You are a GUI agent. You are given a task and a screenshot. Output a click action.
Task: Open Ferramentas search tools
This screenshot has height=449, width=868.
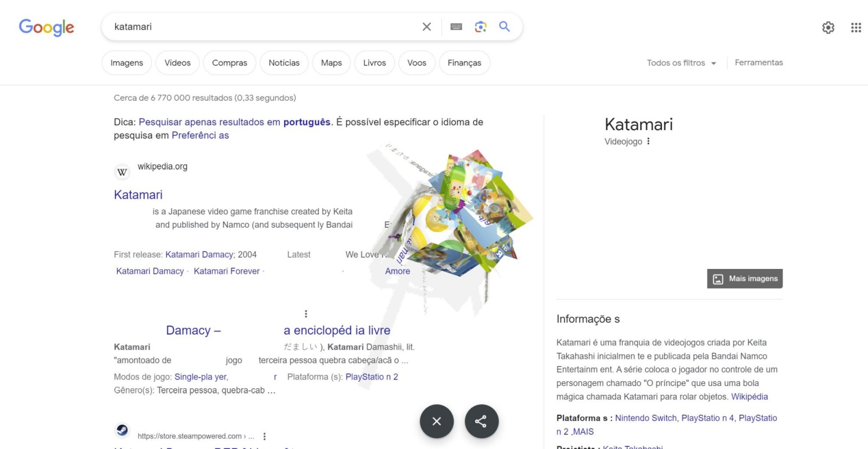click(x=759, y=62)
